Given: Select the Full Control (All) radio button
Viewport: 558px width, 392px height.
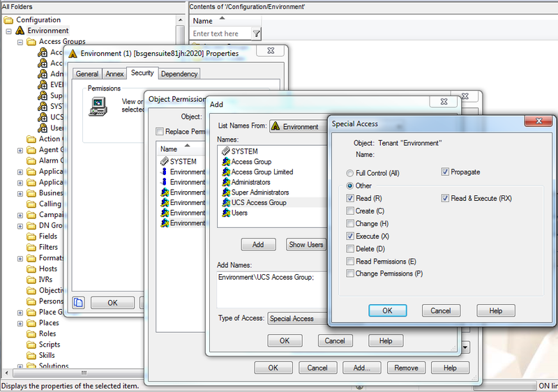Looking at the screenshot, I should tap(350, 172).
